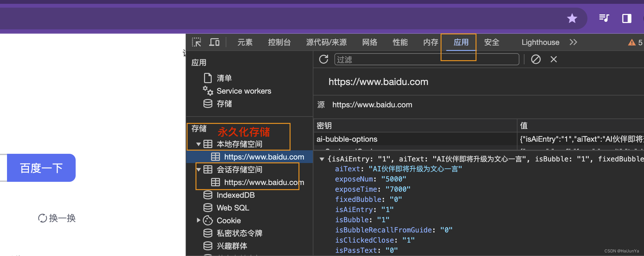Click the isBubble "1" property line
The image size is (644, 256).
point(362,220)
